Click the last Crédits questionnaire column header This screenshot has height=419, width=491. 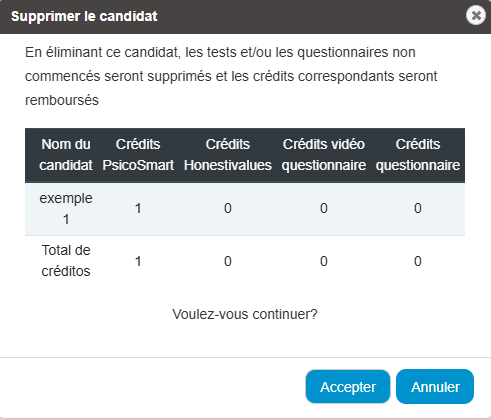pos(418,155)
